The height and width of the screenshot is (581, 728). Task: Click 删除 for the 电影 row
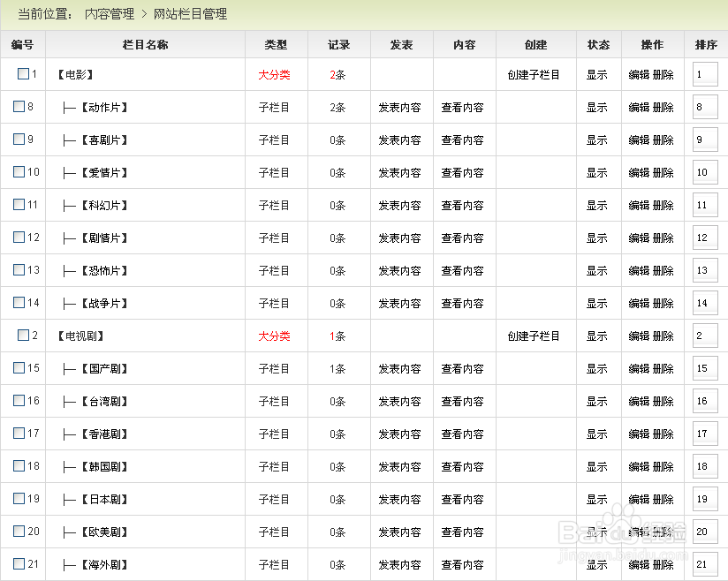pos(663,75)
